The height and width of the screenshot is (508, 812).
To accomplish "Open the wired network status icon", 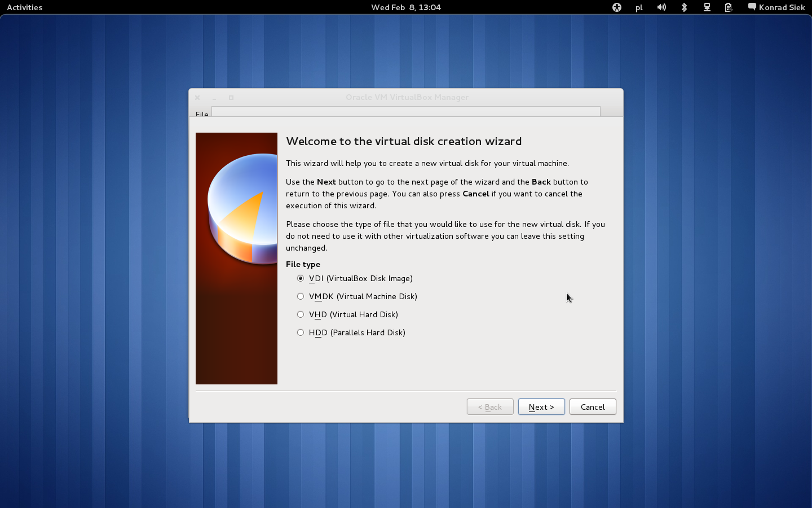I will click(x=707, y=7).
